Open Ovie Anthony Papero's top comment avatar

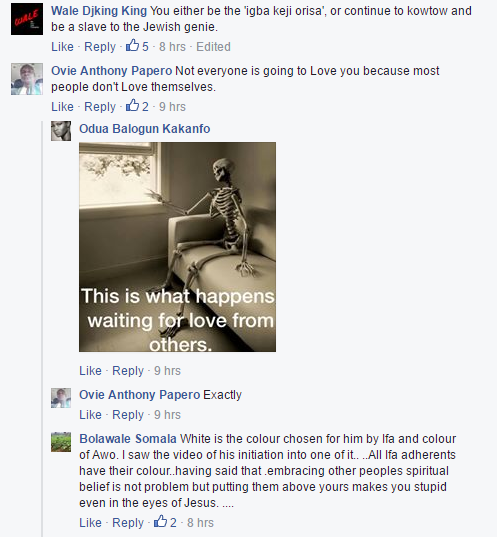(27, 79)
